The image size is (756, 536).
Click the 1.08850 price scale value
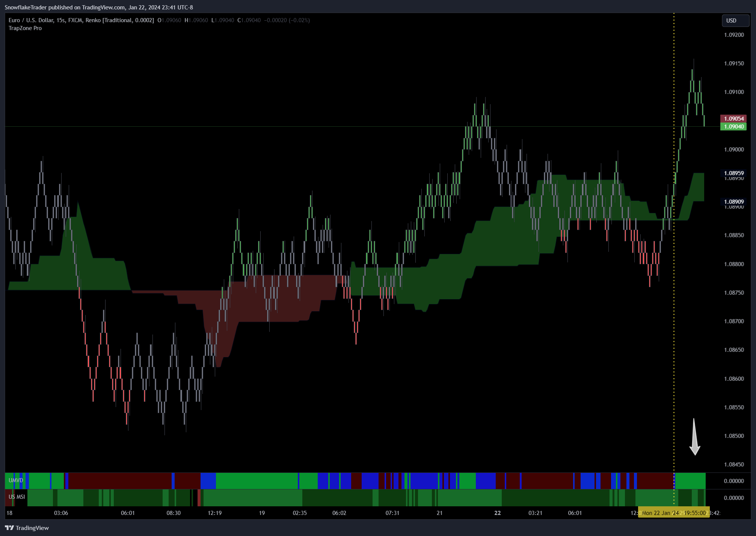coord(734,235)
